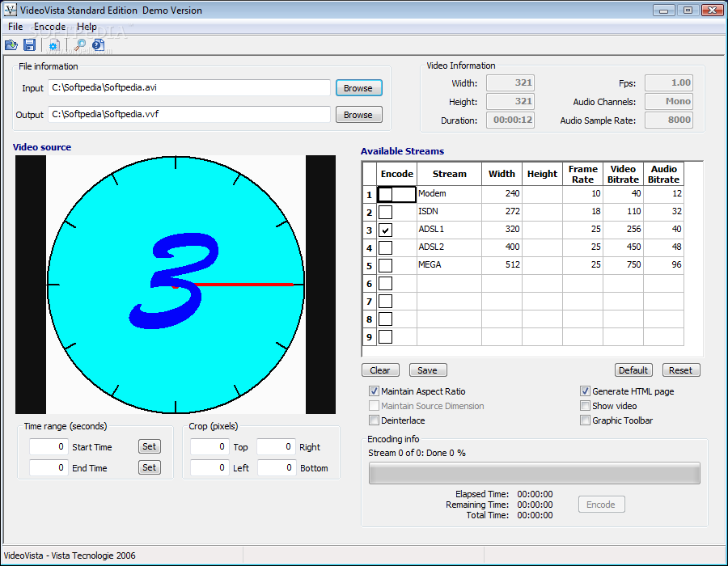Click the VideoVista title bar app icon

point(11,10)
